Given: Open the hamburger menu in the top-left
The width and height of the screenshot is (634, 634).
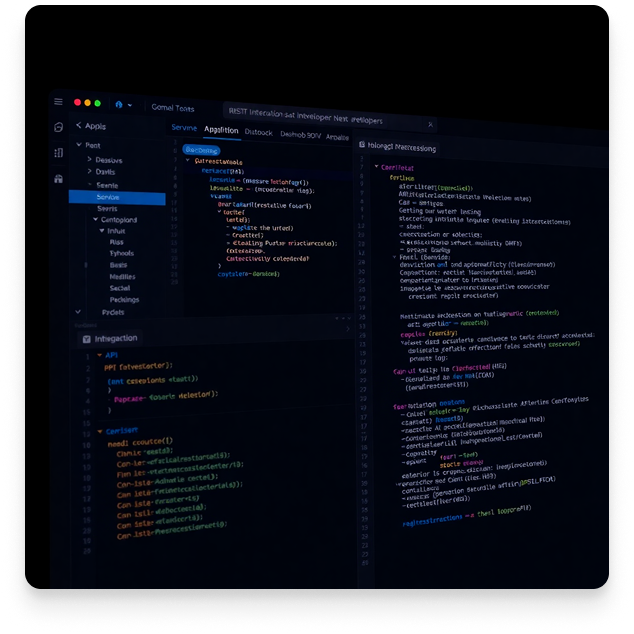Looking at the screenshot, I should 58,102.
